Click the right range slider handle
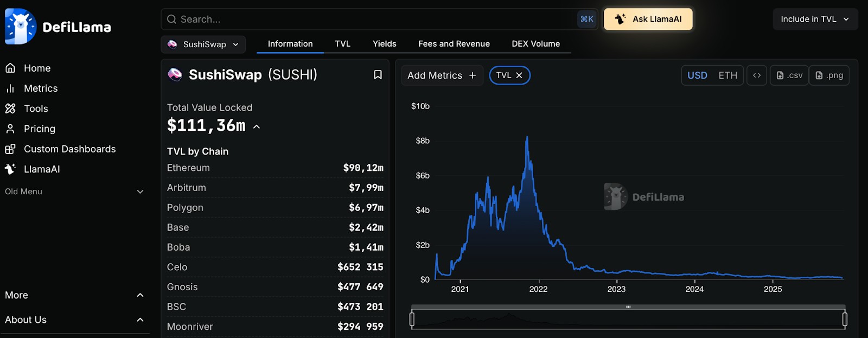Viewport: 868px width, 338px height. tap(845, 320)
